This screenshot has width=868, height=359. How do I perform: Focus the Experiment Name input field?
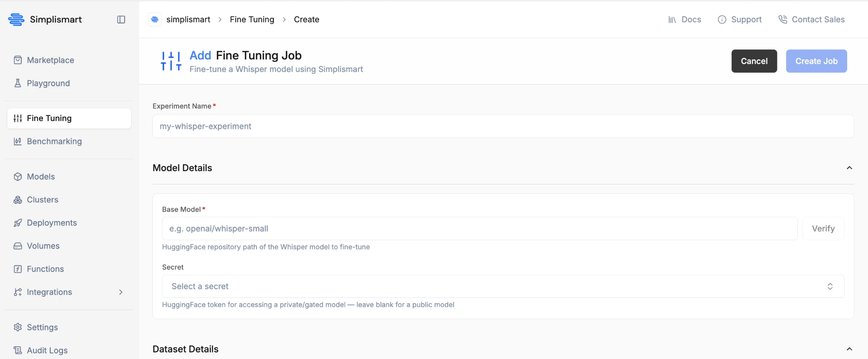click(x=503, y=126)
